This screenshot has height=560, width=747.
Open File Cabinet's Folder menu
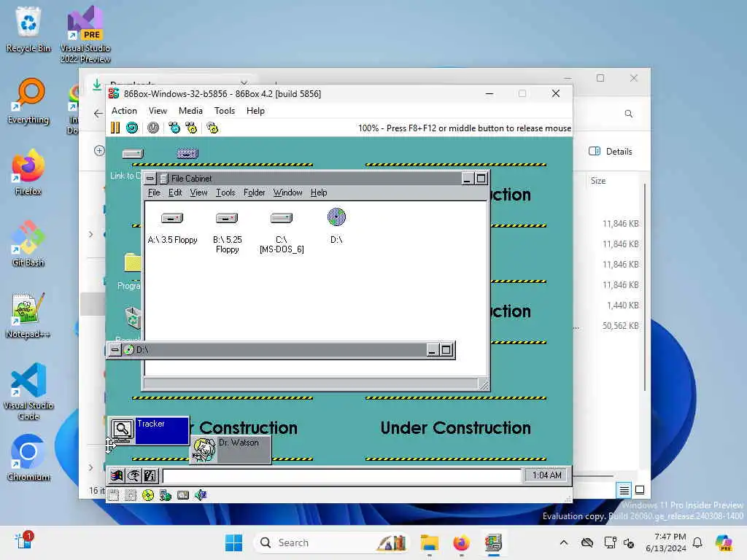tap(254, 192)
